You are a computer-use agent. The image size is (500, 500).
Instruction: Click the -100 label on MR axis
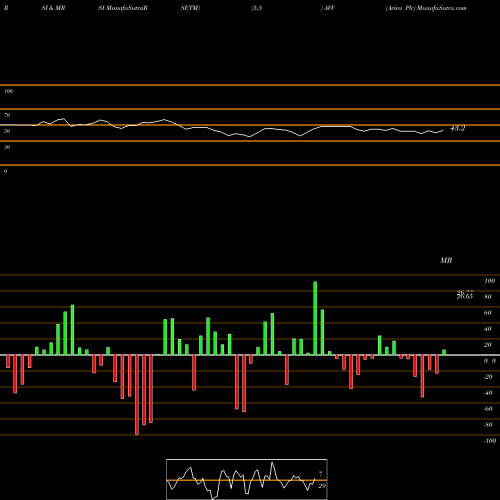pyautogui.click(x=490, y=441)
